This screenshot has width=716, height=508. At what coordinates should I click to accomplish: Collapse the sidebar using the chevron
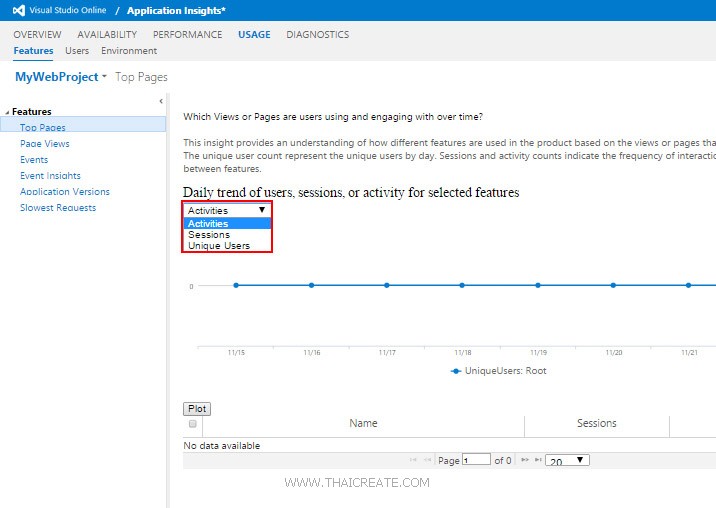click(161, 101)
